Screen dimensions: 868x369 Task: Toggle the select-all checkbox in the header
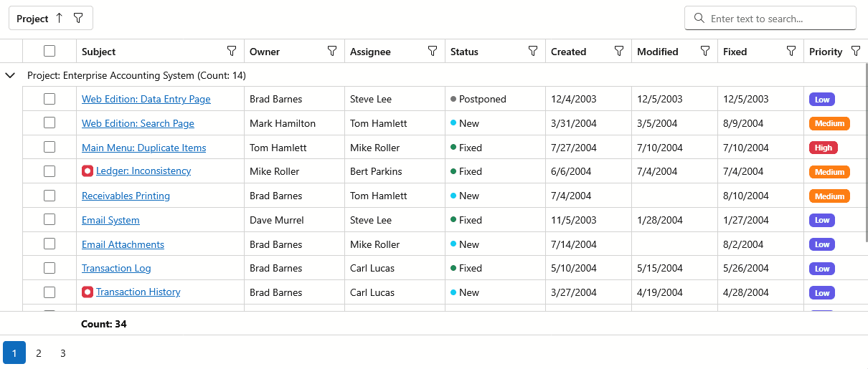[x=49, y=51]
